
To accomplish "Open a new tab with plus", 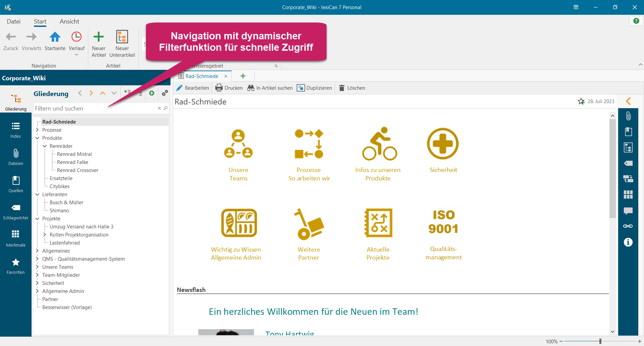I will pyautogui.click(x=243, y=76).
